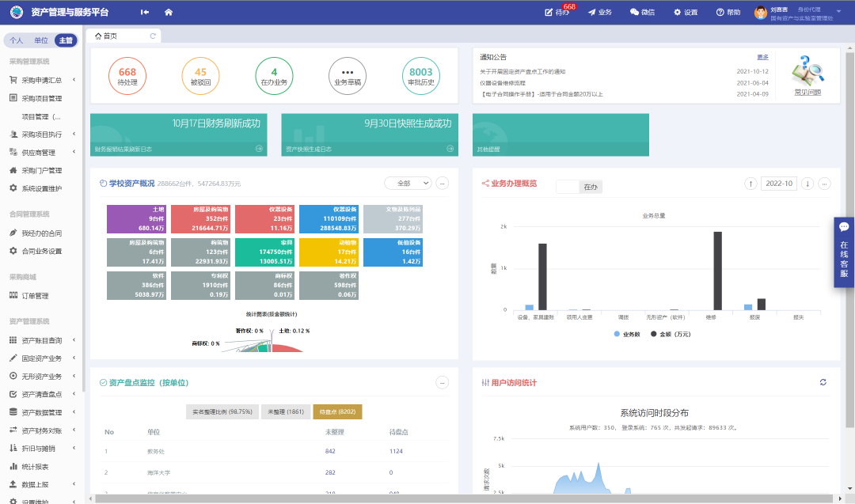Open the 8003 审批历史 circle
The height and width of the screenshot is (504, 855).
(x=421, y=76)
